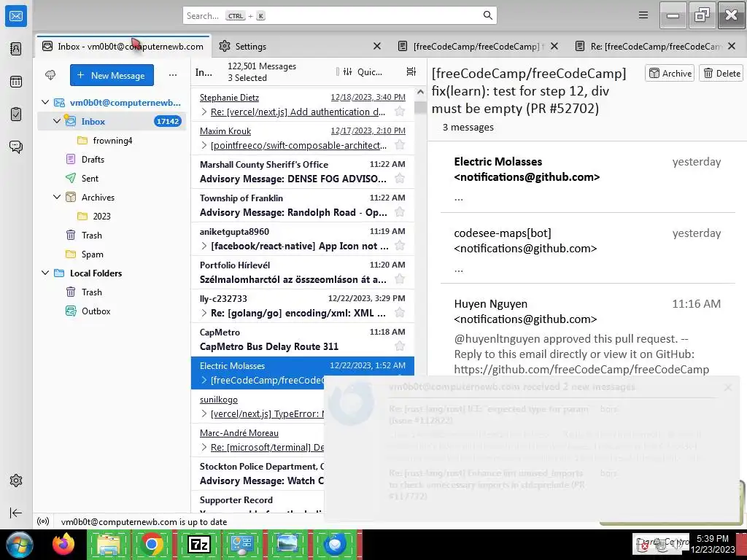Click the message list scroll up arrow

420,93
